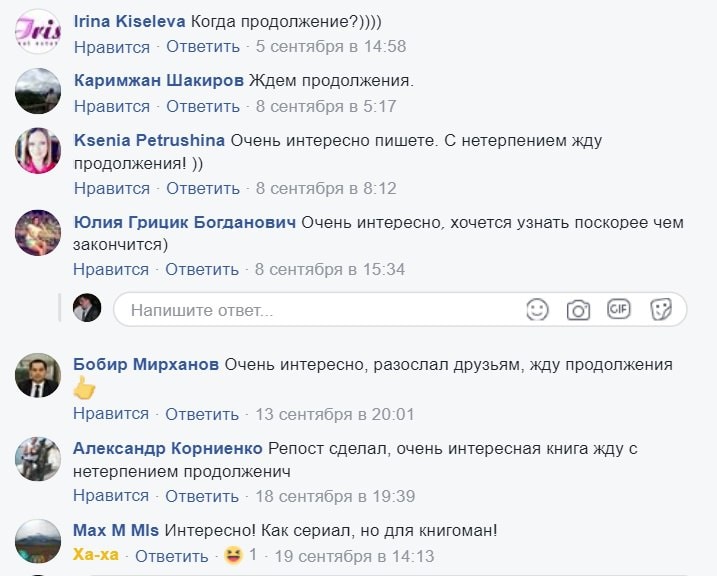
Task: Click Бобир Мирханов's profile avatar
Action: 38,376
